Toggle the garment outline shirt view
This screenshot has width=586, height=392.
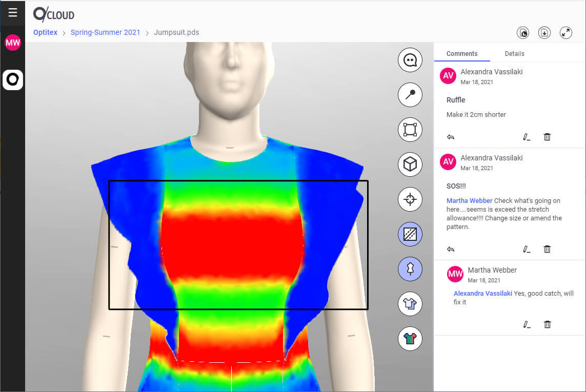tap(410, 304)
